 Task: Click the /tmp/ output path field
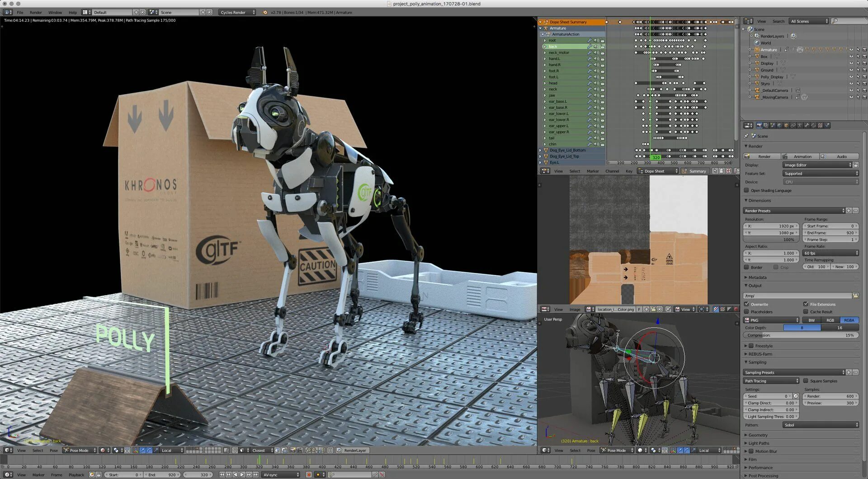pyautogui.click(x=797, y=296)
